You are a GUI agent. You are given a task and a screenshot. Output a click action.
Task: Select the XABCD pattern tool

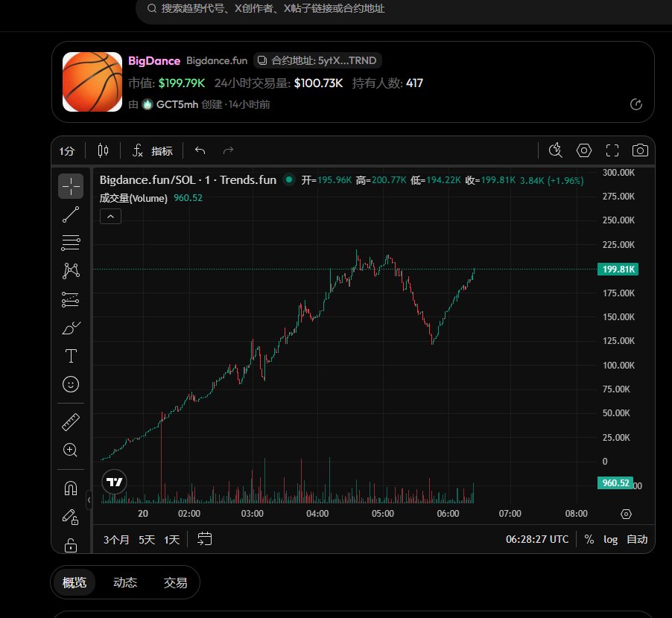tap(71, 271)
